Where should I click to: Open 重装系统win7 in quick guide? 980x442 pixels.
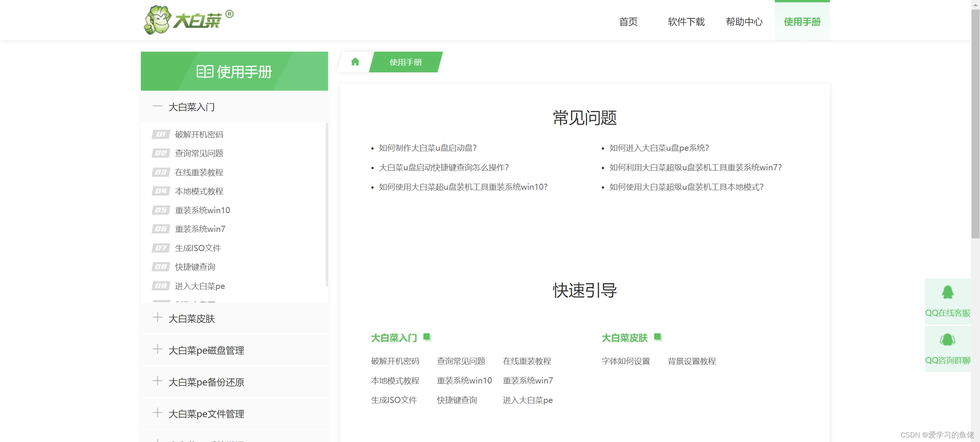[528, 380]
